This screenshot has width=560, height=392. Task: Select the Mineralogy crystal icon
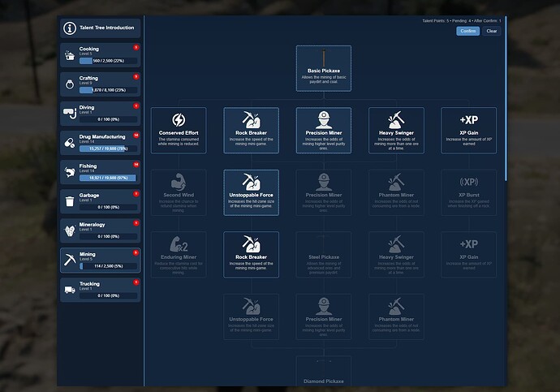click(70, 230)
